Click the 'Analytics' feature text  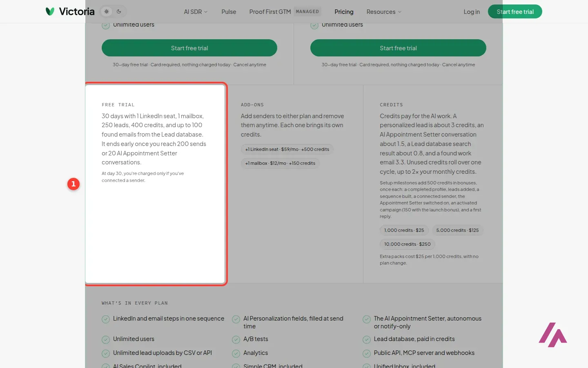coord(256,353)
